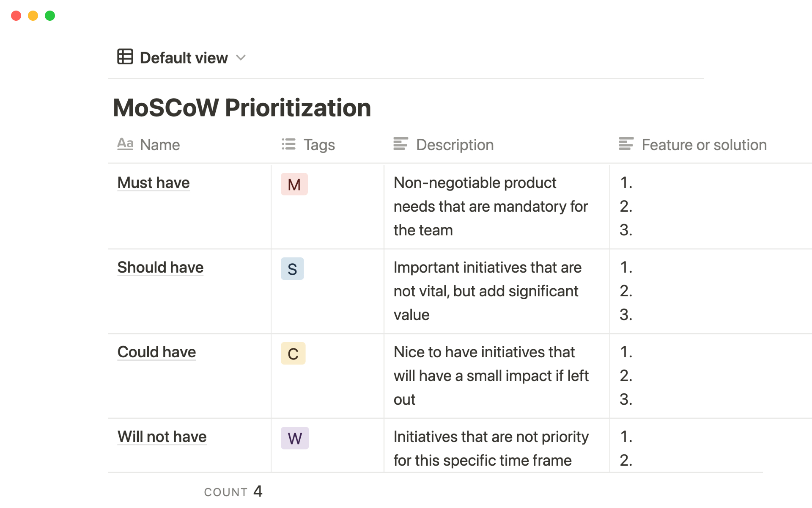The width and height of the screenshot is (812, 508).
Task: Select the blue S tag
Action: [x=292, y=269]
